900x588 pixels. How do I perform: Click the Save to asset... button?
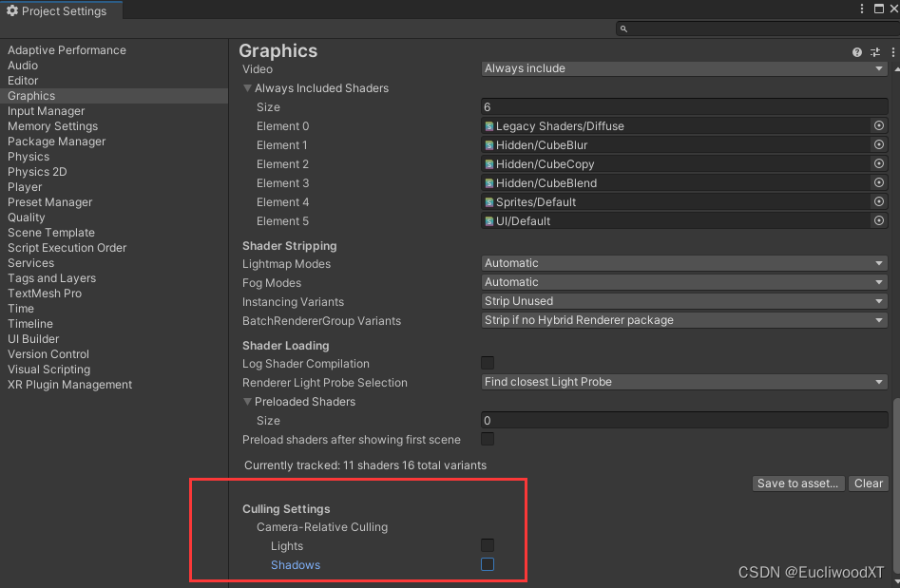click(x=797, y=484)
